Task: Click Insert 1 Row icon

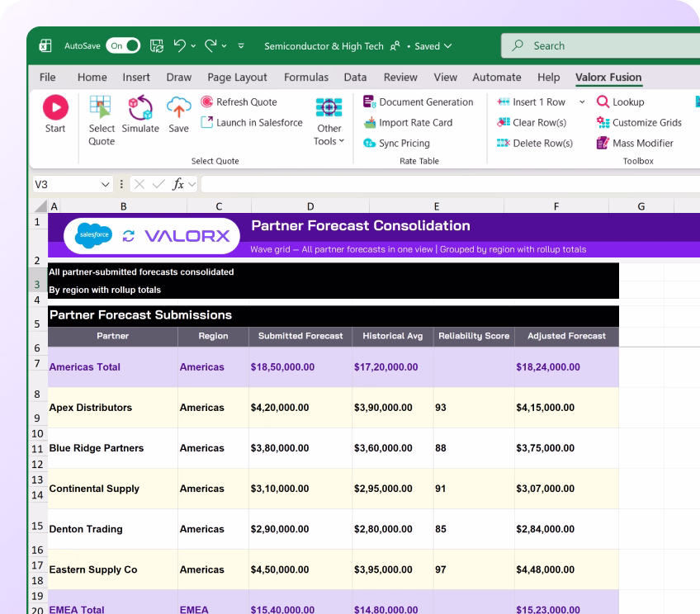Action: point(504,102)
